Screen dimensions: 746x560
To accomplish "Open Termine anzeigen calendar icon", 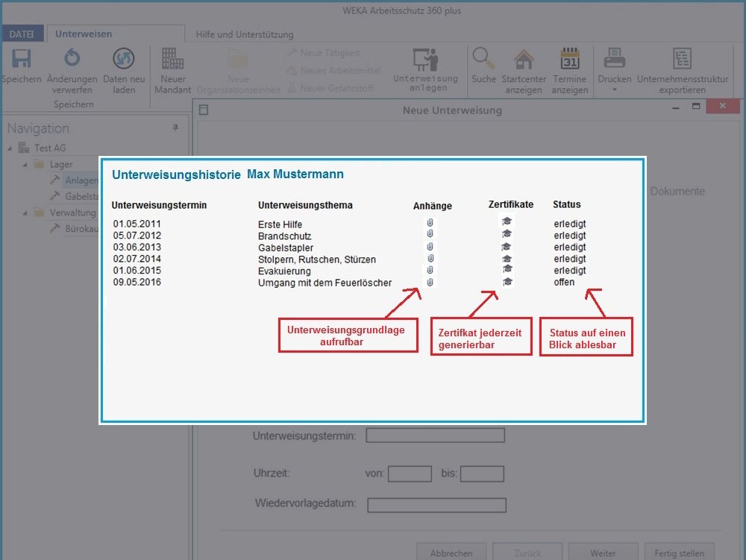I will coord(569,58).
